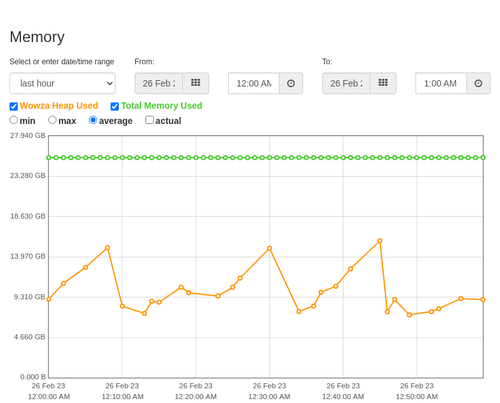Open the last hour range dropdown
This screenshot has height=403, width=500.
63,83
